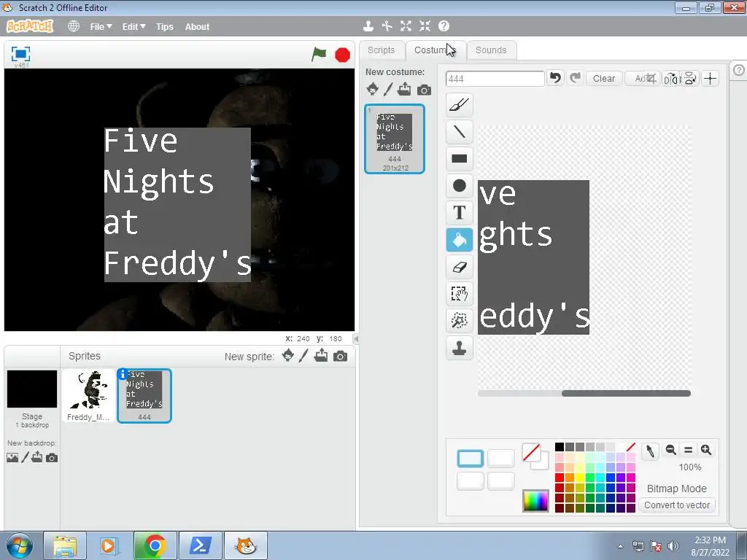Viewport: 747px width, 560px height.
Task: Reset paint canvas zoom with equals icon
Action: [688, 449]
